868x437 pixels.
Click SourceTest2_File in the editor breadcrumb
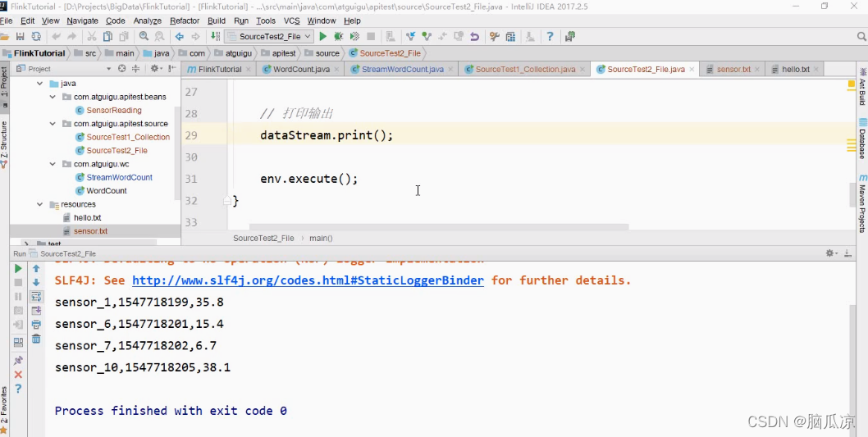[263, 238]
